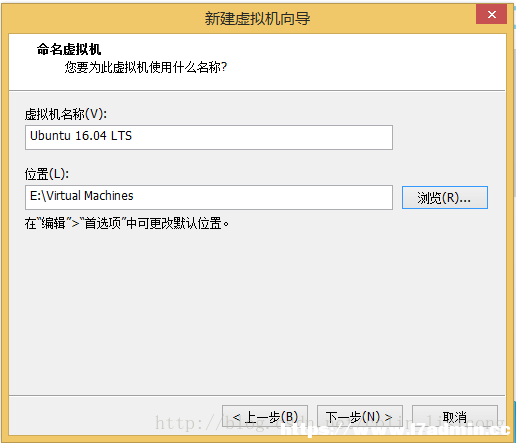Click the 您要为此虚拟机使用什么名称 subtitle
The height and width of the screenshot is (443, 516).
click(146, 67)
